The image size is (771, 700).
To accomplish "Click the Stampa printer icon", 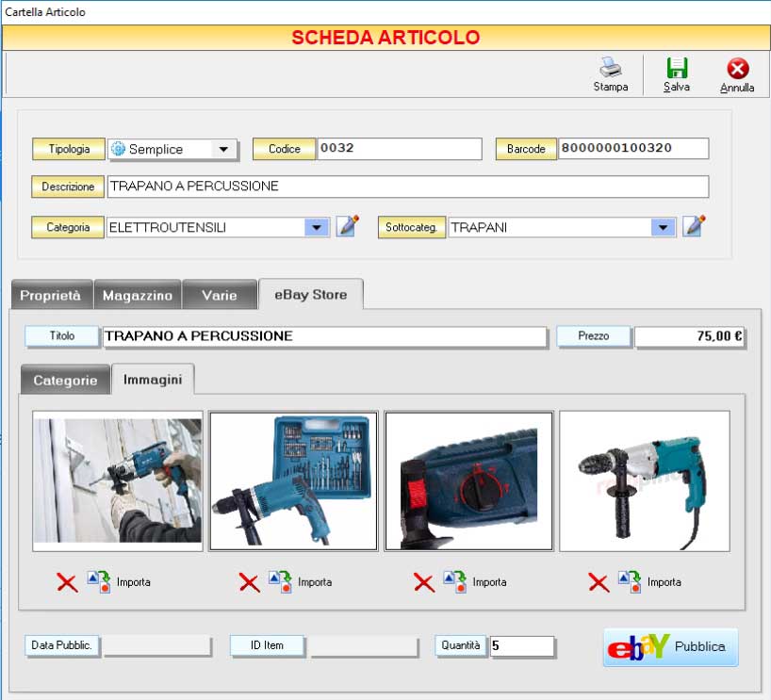I will click(x=610, y=69).
